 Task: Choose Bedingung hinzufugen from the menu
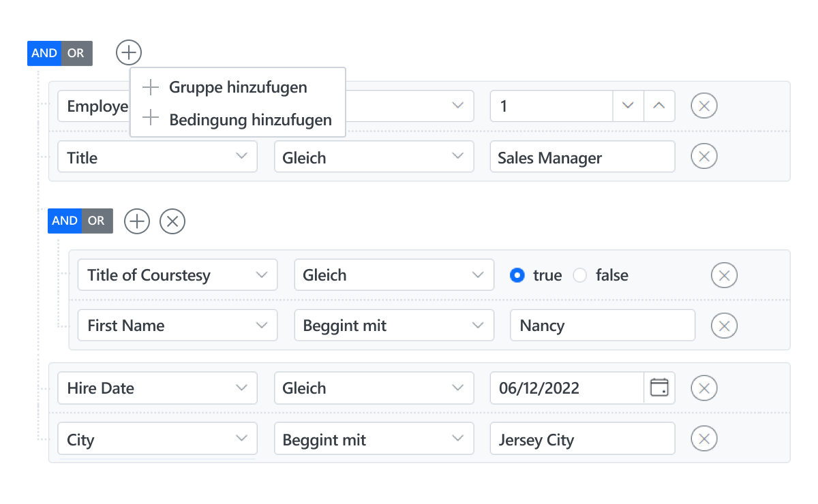(250, 120)
